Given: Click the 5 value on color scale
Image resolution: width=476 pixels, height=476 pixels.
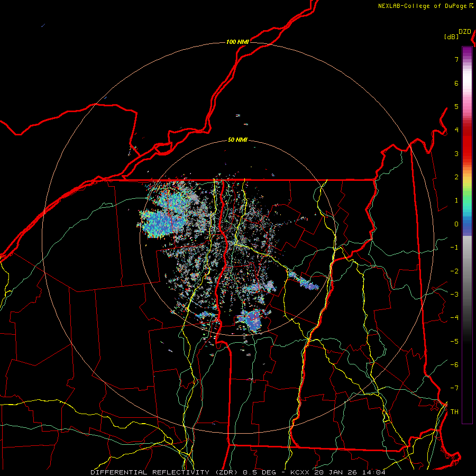Looking at the screenshot, I should click(456, 106).
